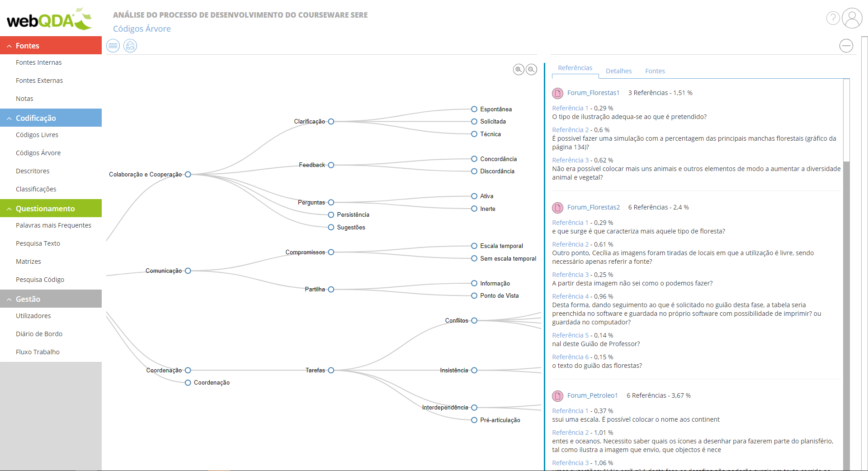Toggle the Insistência node circle
The width and height of the screenshot is (868, 471).
pyautogui.click(x=474, y=370)
